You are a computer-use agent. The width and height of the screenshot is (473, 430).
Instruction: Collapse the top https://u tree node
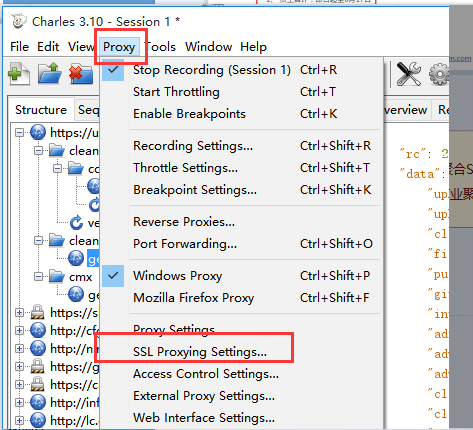click(x=20, y=133)
